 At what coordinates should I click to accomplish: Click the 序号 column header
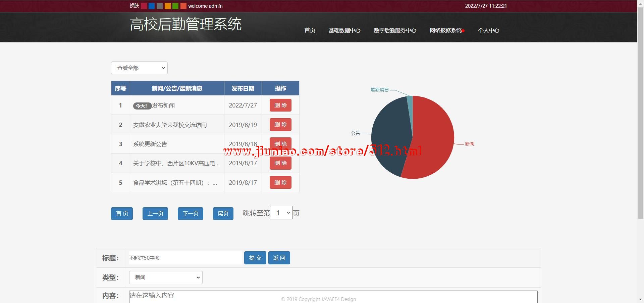click(x=120, y=88)
